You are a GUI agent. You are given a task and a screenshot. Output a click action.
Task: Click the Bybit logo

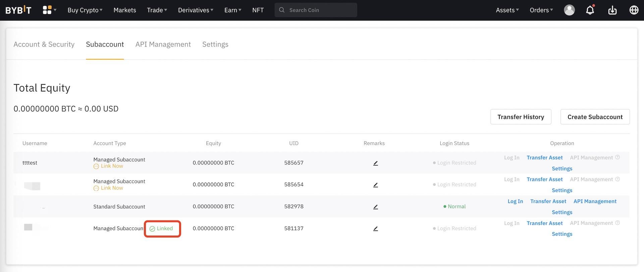point(18,10)
